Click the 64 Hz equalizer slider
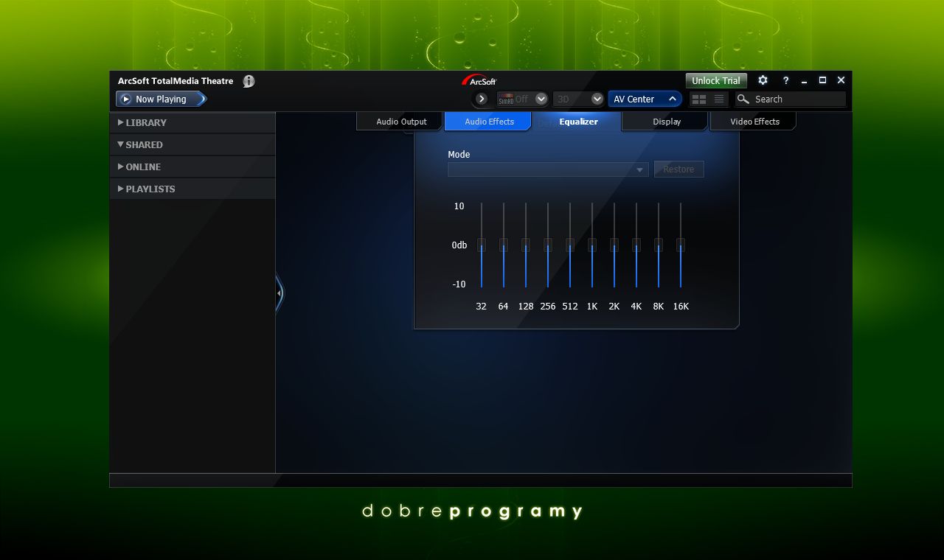 point(504,245)
